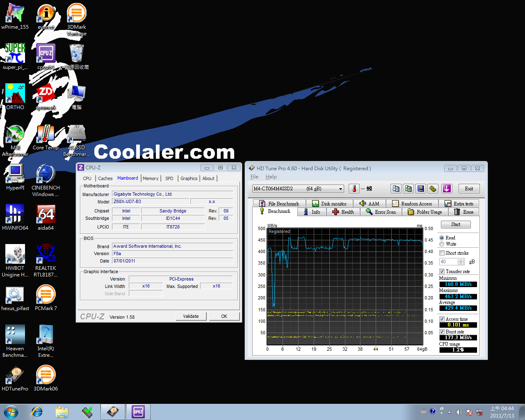
Task: Click the Windows Start orb
Action: (11, 412)
